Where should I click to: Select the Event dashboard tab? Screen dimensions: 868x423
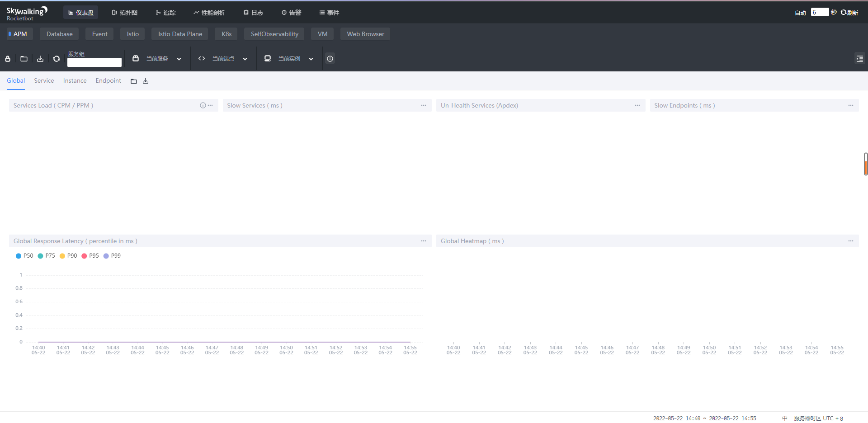(99, 34)
